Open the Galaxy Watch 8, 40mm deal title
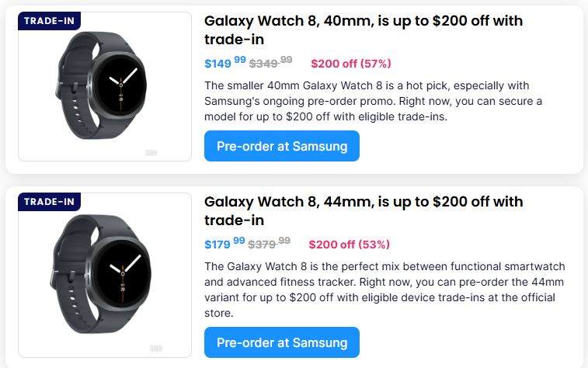 tap(363, 30)
